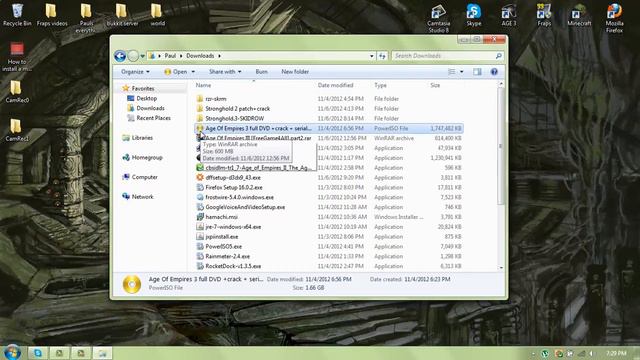
Task: Expand the Organize menu
Action: 135,72
